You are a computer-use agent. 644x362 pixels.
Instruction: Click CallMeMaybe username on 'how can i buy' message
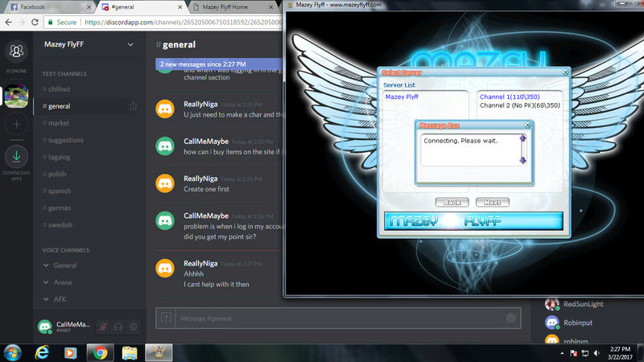pyautogui.click(x=206, y=142)
